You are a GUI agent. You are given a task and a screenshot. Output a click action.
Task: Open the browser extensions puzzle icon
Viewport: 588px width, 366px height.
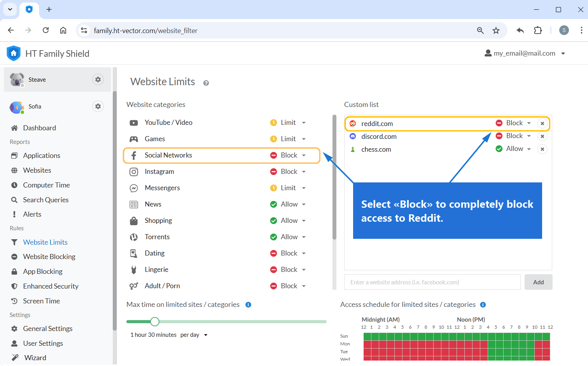[x=538, y=30]
